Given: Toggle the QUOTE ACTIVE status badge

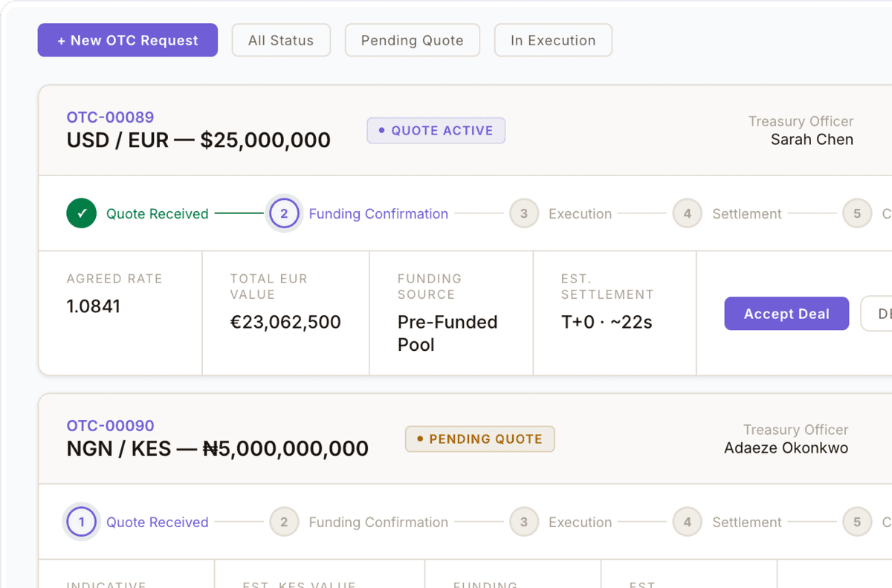Looking at the screenshot, I should [x=436, y=130].
